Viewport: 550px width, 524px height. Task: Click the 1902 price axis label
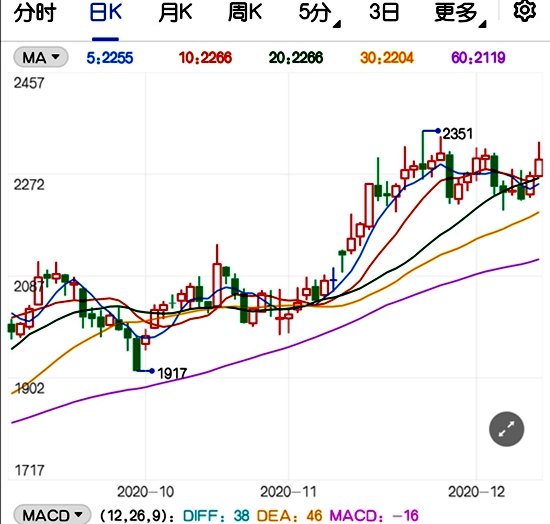(29, 388)
